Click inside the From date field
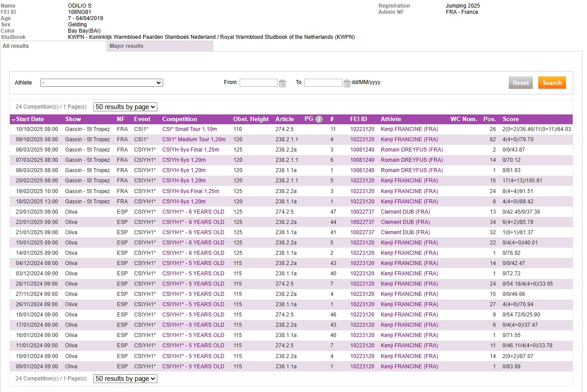Viewport: 587px width, 392px height. click(258, 83)
